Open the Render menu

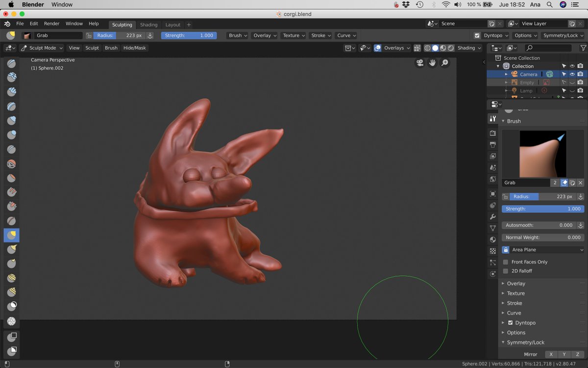pyautogui.click(x=51, y=24)
